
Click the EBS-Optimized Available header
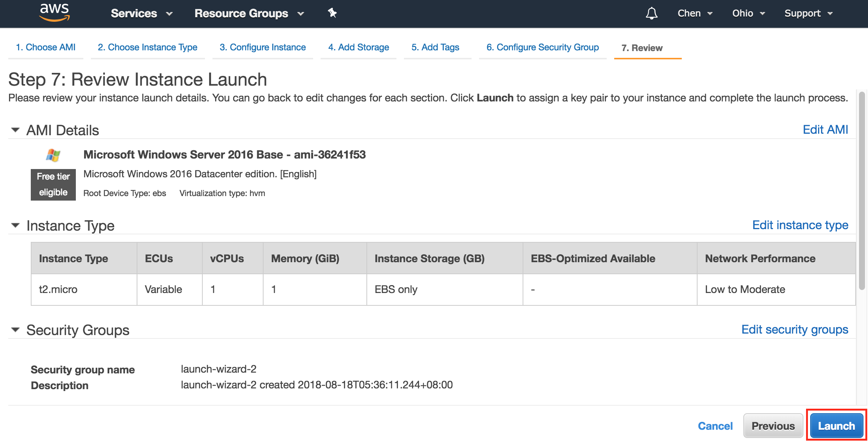click(x=610, y=258)
